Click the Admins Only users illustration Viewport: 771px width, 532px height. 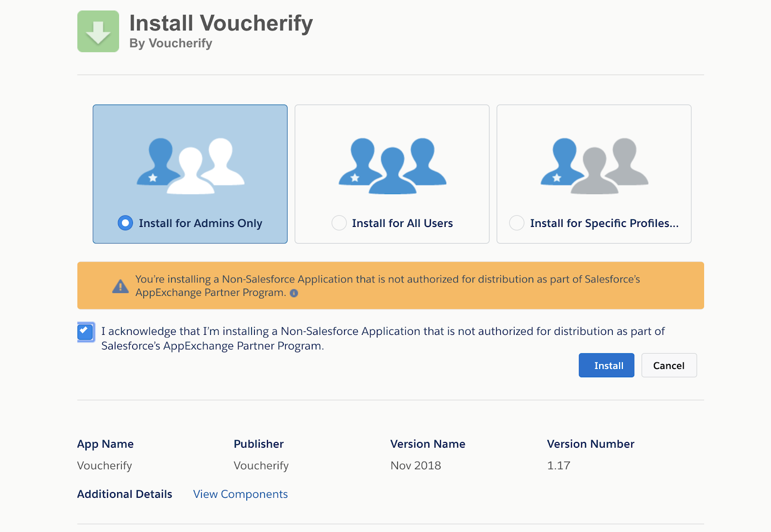(x=190, y=166)
